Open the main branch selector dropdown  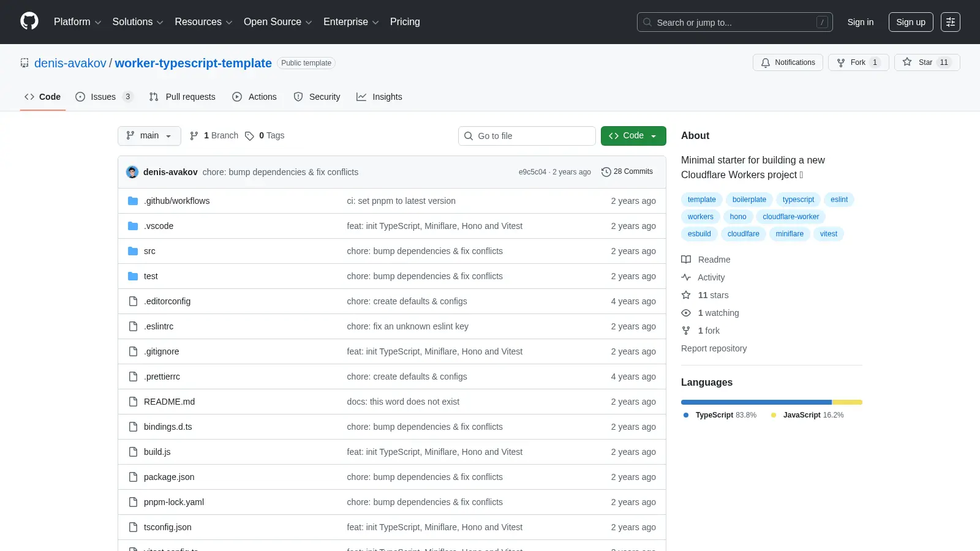point(149,136)
